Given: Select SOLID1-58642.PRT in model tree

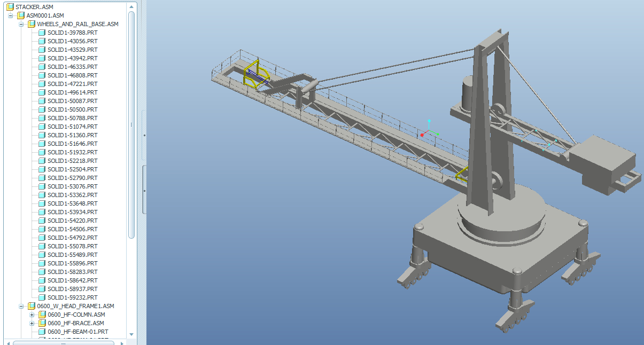Looking at the screenshot, I should [73, 280].
